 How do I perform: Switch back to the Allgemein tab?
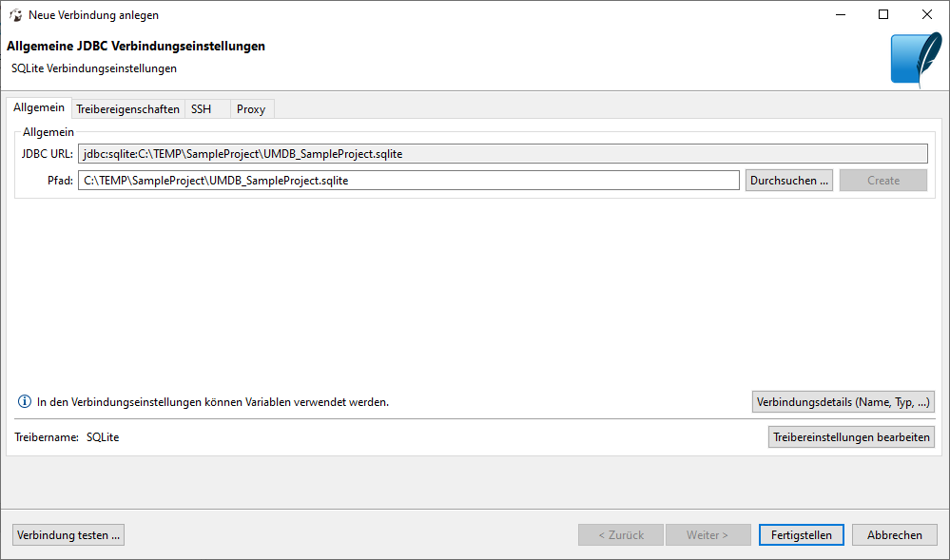point(38,107)
